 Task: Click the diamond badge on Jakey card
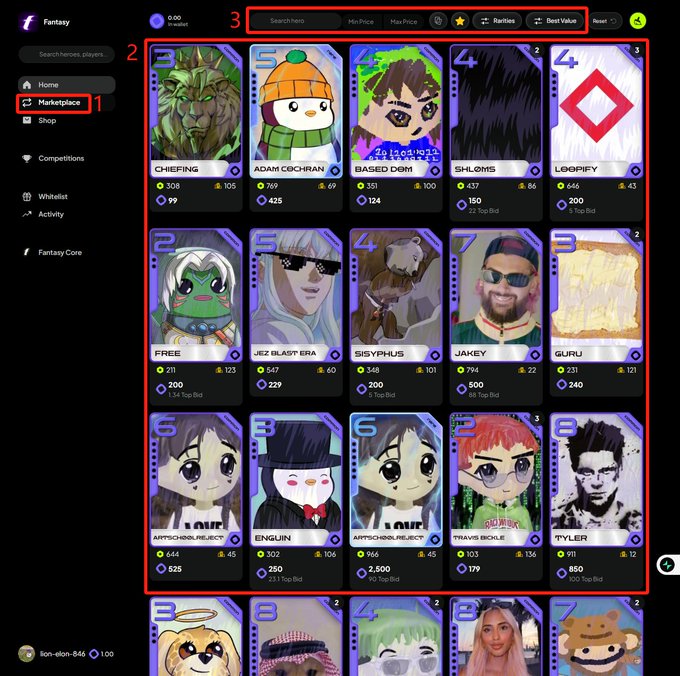535,355
